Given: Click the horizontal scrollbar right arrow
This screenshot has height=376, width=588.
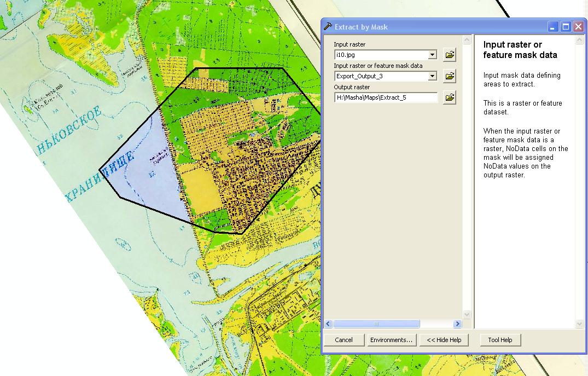Looking at the screenshot, I should point(457,324).
